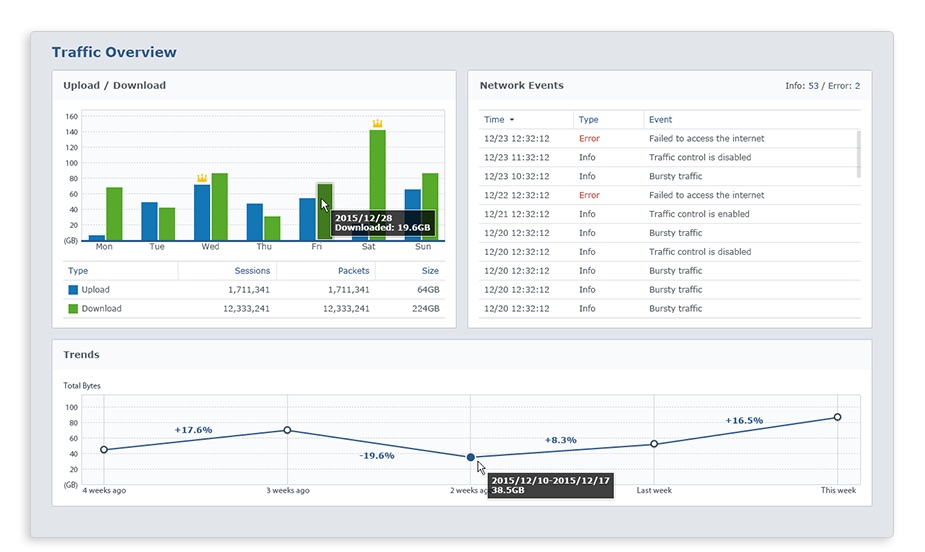Viewport: 925px width, 552px height.
Task: Click the 224GB download size value
Action: coord(426,308)
